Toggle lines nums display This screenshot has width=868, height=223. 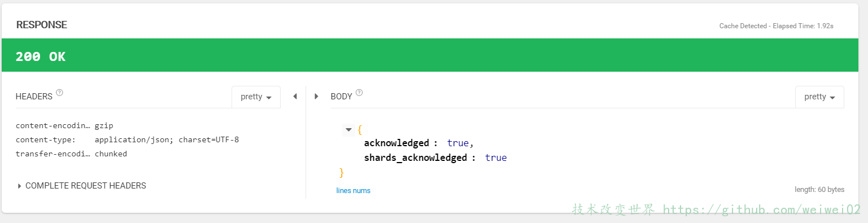pyautogui.click(x=354, y=191)
